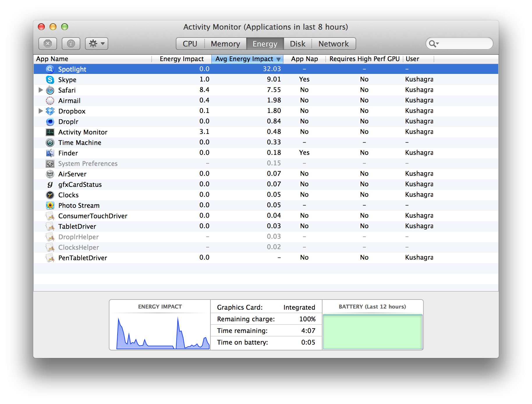The width and height of the screenshot is (532, 404).
Task: Open the Disk tab
Action: [x=297, y=44]
